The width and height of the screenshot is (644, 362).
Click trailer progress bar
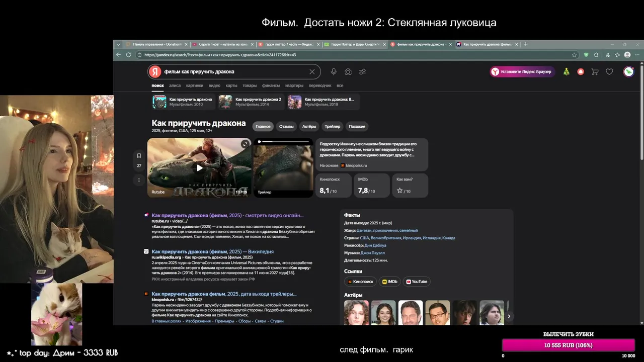(x=284, y=142)
